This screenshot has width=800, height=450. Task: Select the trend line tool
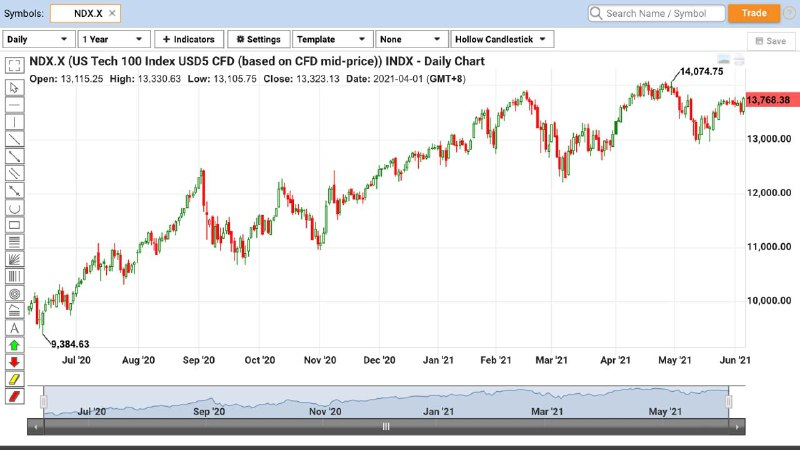[14, 139]
